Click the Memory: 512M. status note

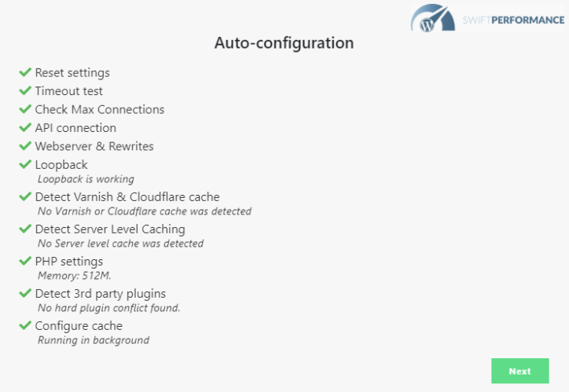pos(75,276)
